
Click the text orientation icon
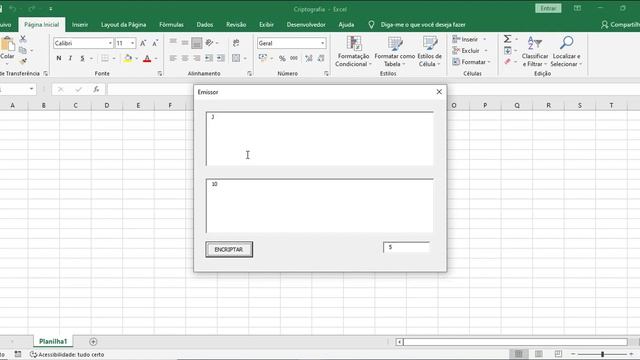(209, 43)
